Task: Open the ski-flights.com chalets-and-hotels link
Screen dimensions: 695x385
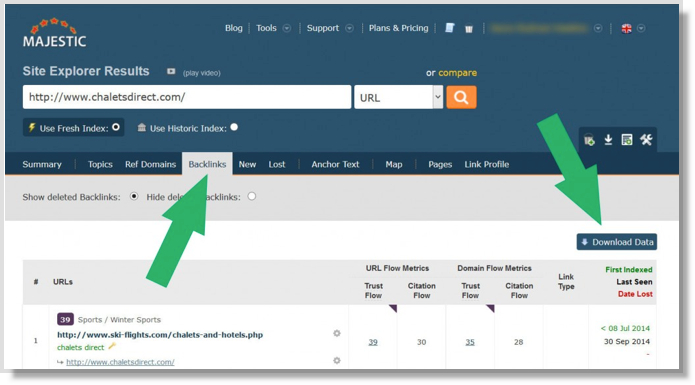Action: pyautogui.click(x=160, y=335)
